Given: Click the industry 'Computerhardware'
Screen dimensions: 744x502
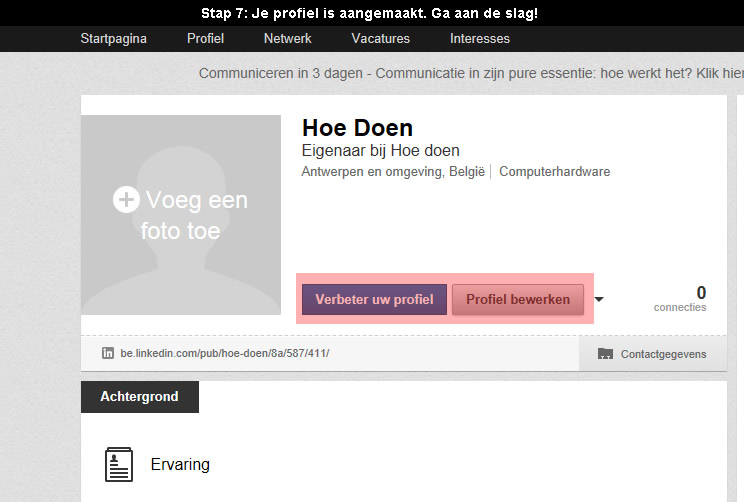Looking at the screenshot, I should click(555, 171).
